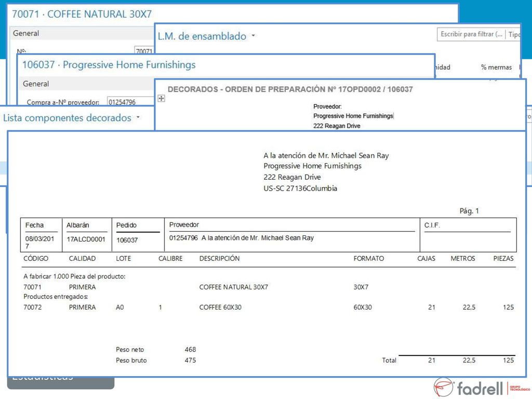Click the DESCRIPCIÓN column header

coord(219,259)
